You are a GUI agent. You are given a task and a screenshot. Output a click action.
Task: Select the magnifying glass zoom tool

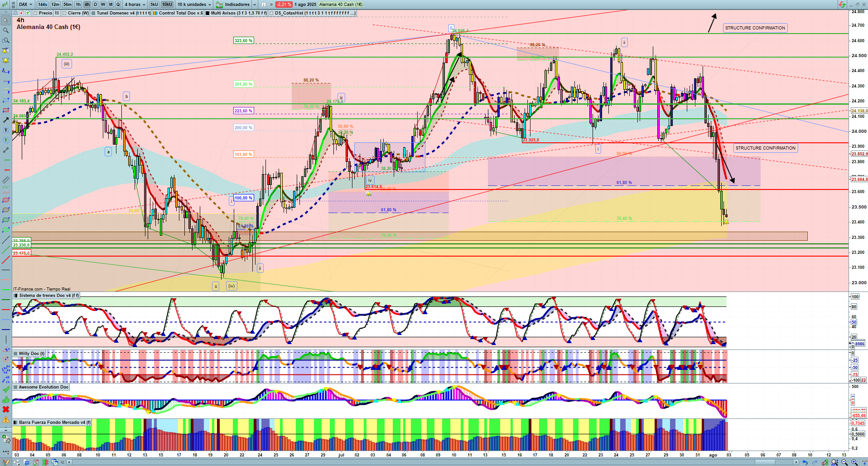click(x=6, y=30)
